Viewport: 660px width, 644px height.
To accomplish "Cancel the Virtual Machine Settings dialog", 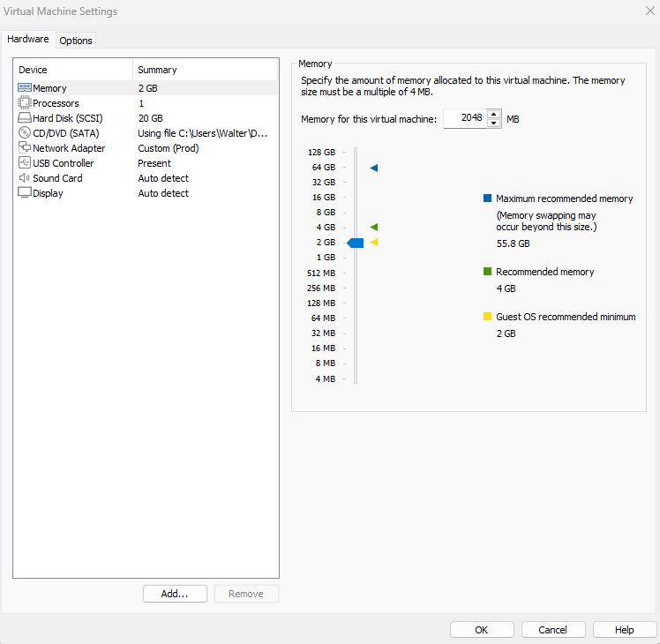I will [553, 630].
